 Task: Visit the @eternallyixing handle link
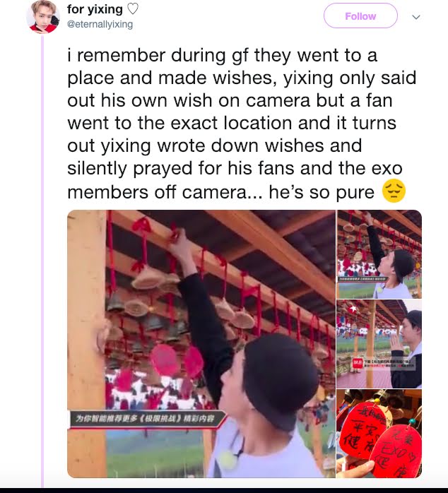click(x=100, y=24)
